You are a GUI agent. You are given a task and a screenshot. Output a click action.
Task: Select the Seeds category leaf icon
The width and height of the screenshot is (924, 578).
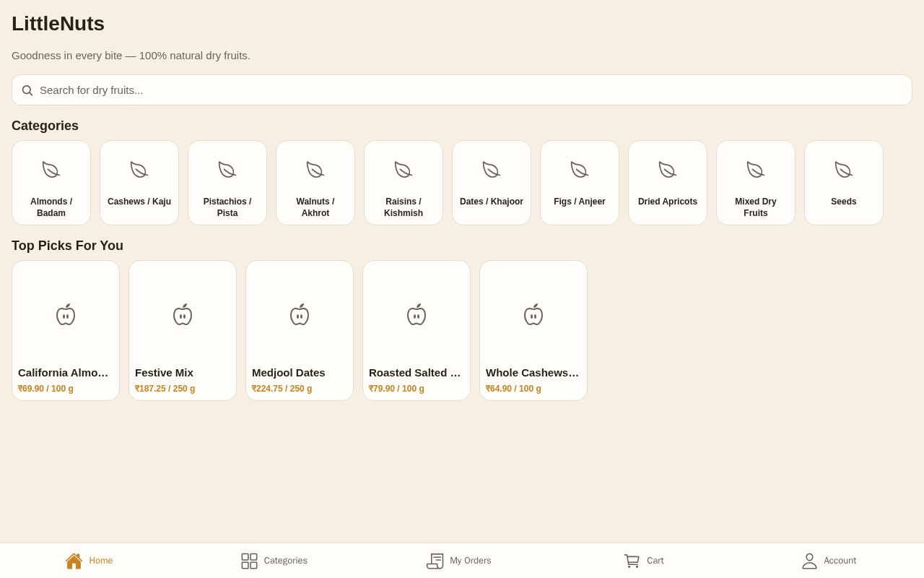point(844,170)
